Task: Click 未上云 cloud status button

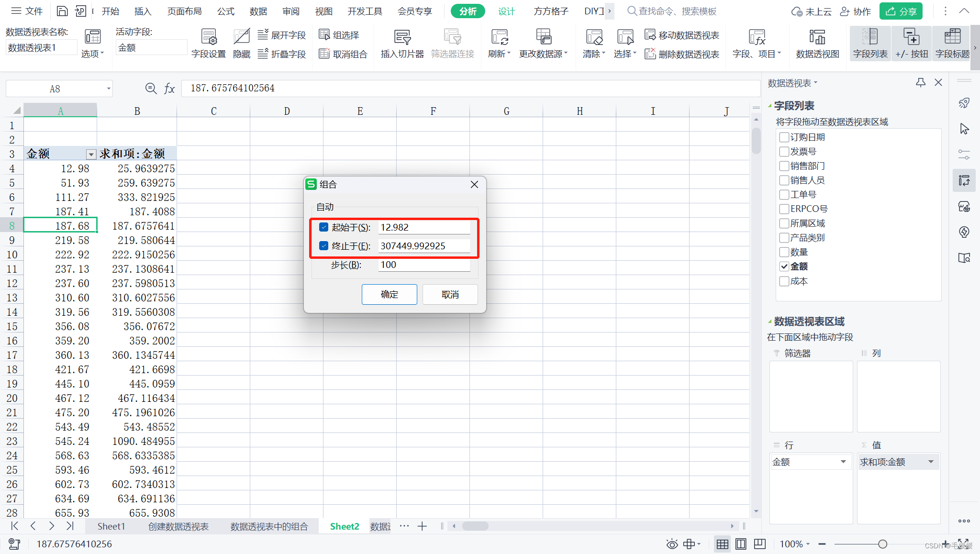Action: (811, 11)
